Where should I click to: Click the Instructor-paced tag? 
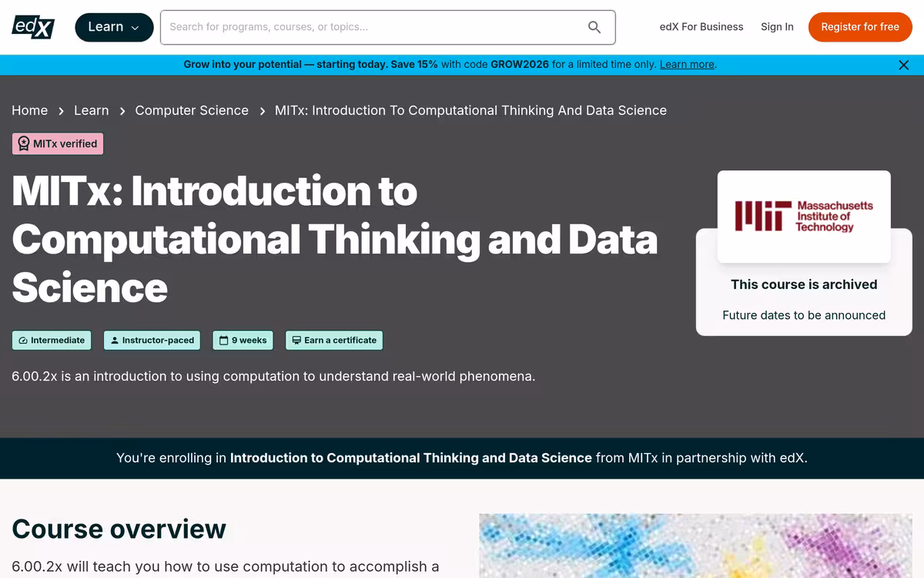click(152, 341)
